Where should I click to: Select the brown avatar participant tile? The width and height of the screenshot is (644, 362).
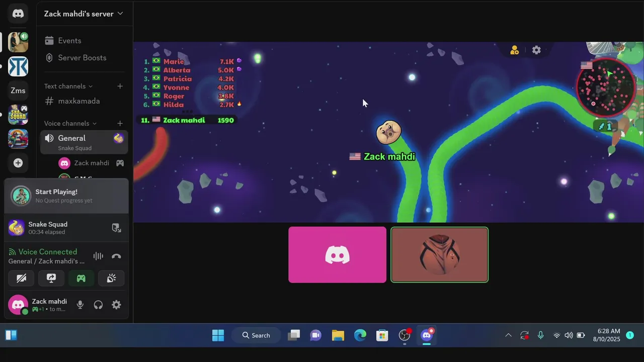coord(439,255)
